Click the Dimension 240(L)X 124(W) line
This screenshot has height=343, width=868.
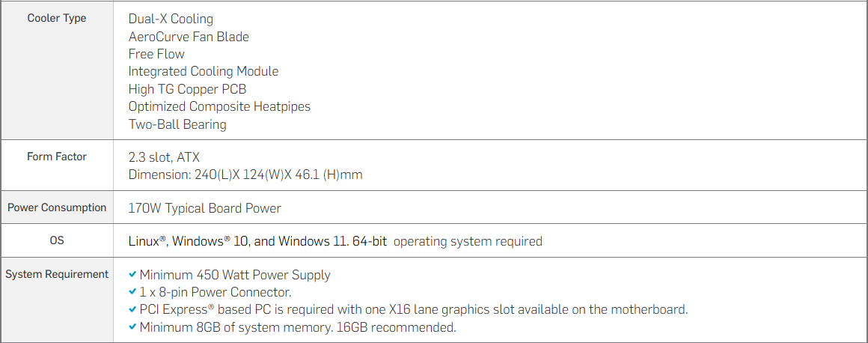(245, 174)
